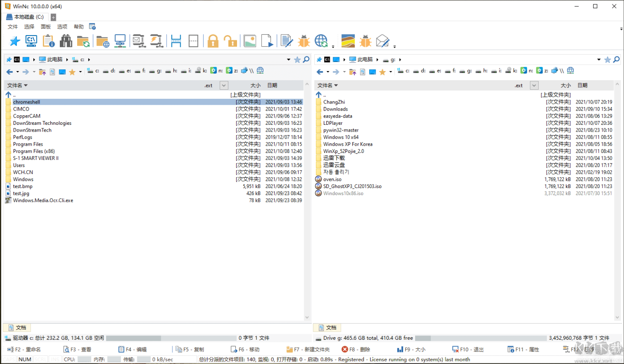The width and height of the screenshot is (624, 364).
Task: Click F6 - 移动 button
Action: [x=246, y=349]
